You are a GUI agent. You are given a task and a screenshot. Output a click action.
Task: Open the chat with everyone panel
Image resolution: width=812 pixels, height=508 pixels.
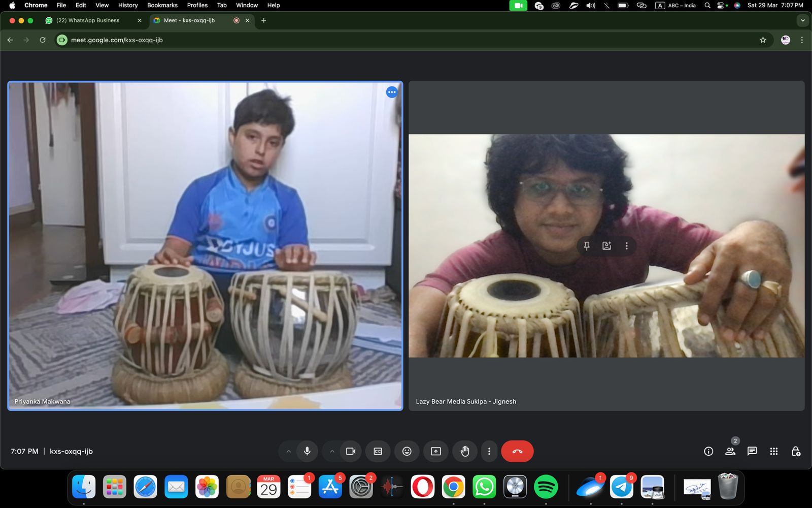tap(752, 451)
